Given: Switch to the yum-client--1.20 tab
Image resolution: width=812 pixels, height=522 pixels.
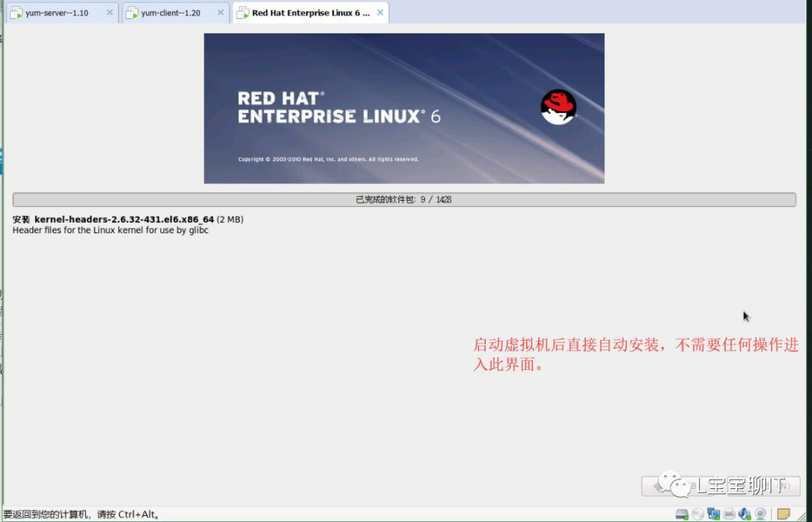Looking at the screenshot, I should coord(176,13).
